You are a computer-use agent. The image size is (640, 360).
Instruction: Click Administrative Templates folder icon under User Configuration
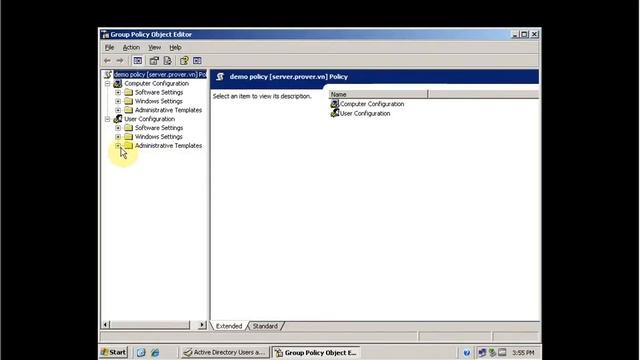(x=129, y=145)
